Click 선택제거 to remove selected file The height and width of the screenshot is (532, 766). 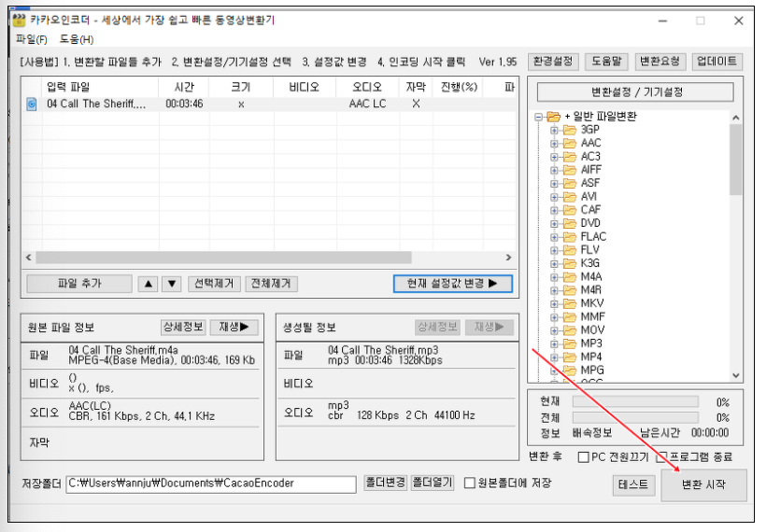point(214,284)
